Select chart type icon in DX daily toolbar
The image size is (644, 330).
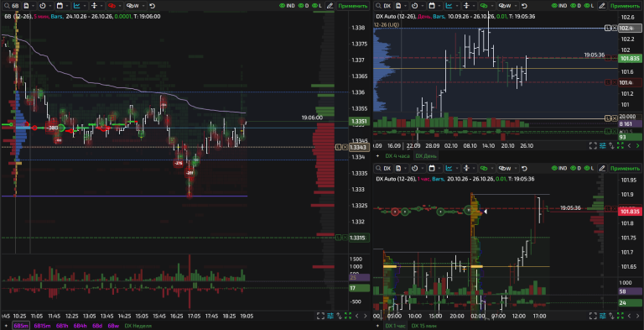(449, 6)
